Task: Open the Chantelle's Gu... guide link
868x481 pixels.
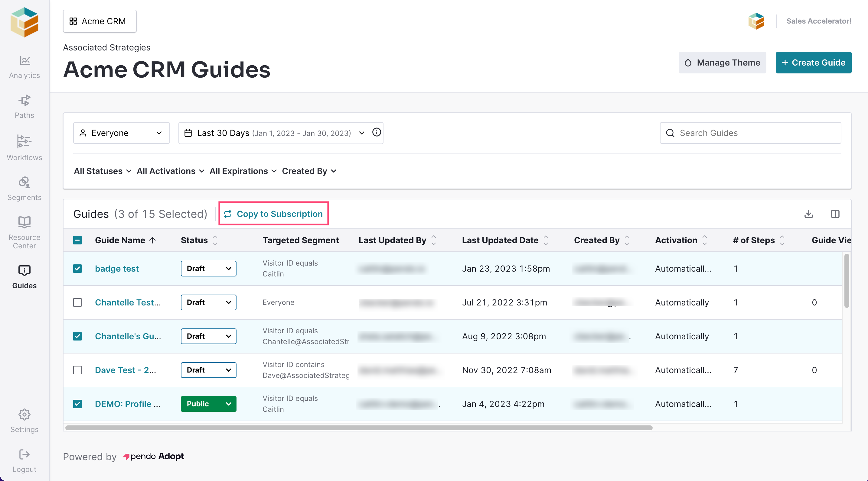Action: (128, 336)
